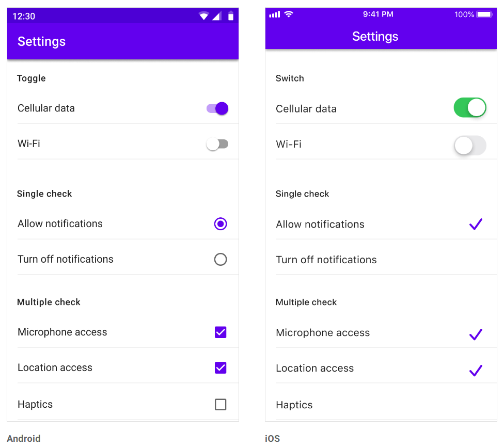Turn off Android Cellular data toggle
The width and height of the screenshot is (504, 448).
[x=217, y=108]
